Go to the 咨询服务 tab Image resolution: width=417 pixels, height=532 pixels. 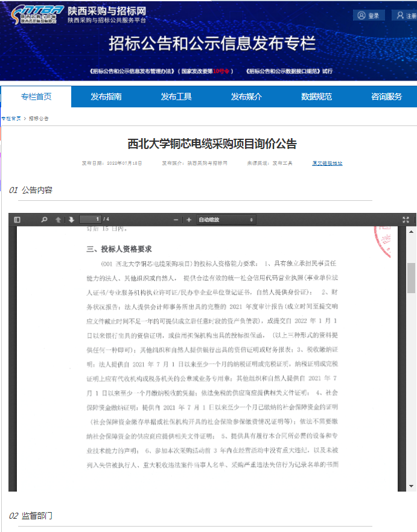coord(386,97)
